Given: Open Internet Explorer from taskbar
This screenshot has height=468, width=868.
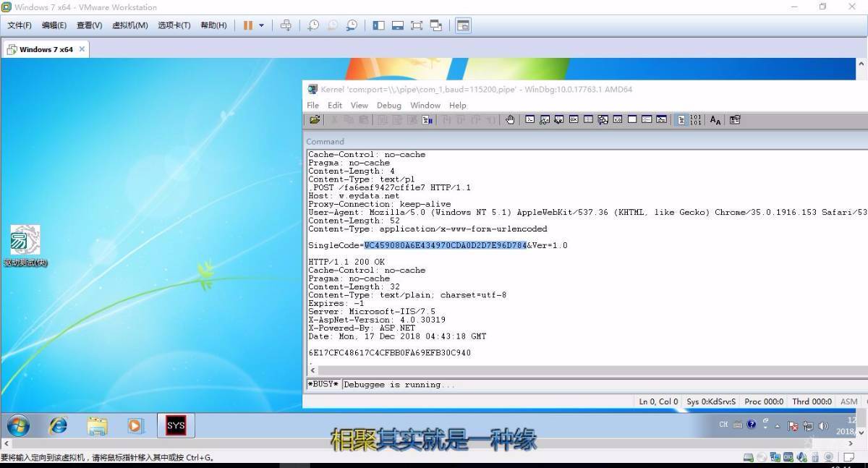Looking at the screenshot, I should click(x=58, y=425).
